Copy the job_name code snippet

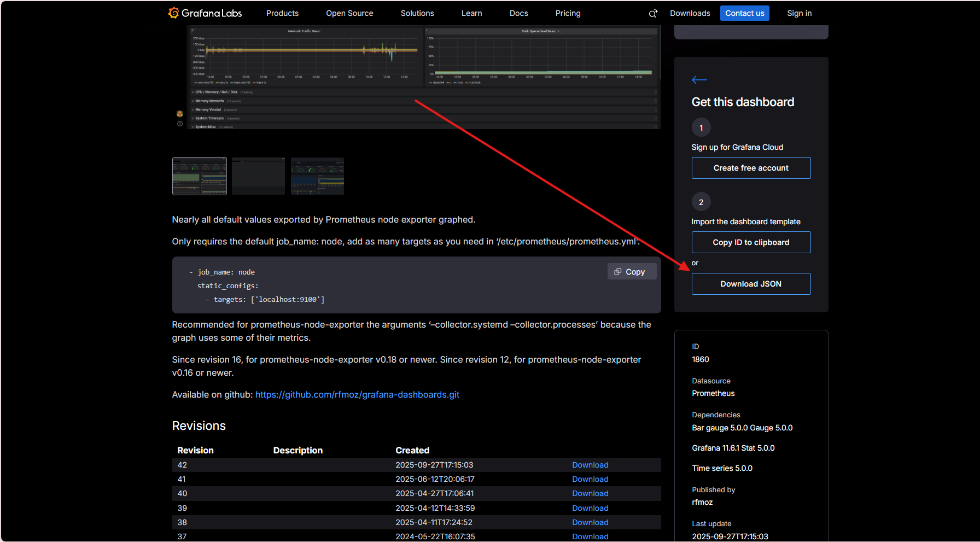[632, 272]
